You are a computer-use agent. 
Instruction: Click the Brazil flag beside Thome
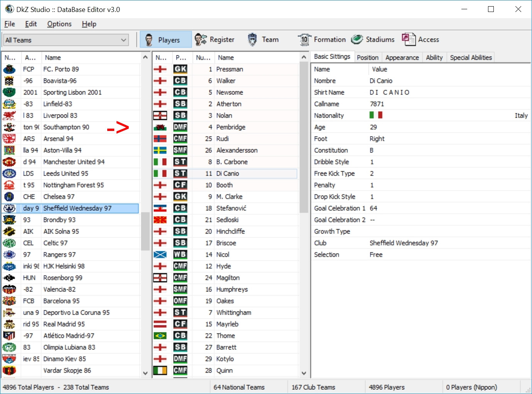[160, 336]
